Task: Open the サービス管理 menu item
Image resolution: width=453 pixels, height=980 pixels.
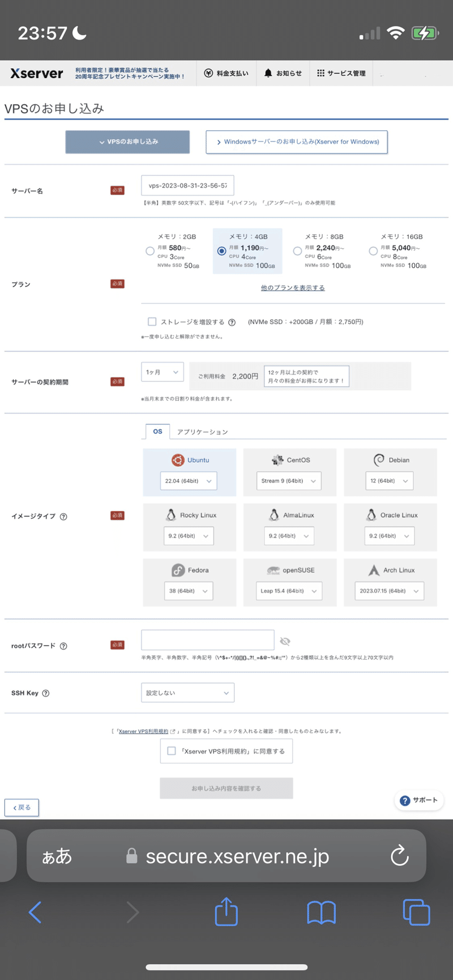Action: 341,73
